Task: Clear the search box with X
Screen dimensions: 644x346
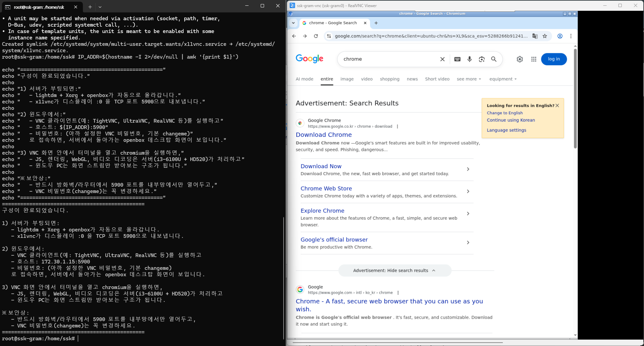Action: tap(442, 59)
